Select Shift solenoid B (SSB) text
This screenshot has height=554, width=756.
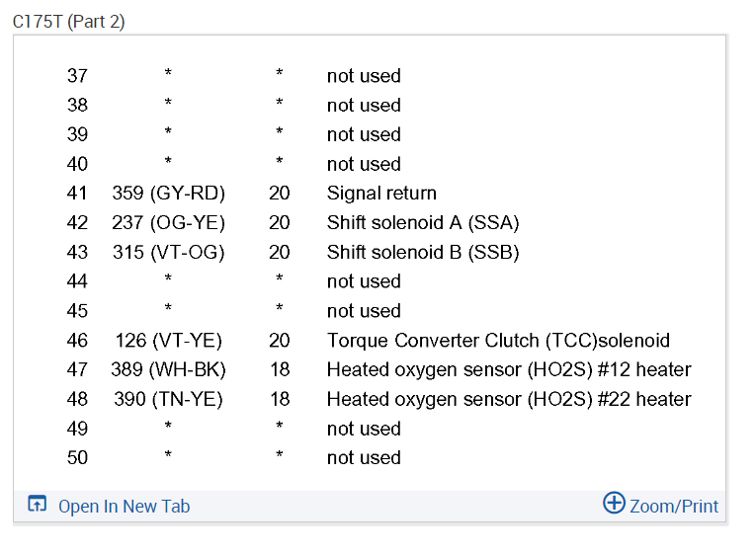pyautogui.click(x=423, y=252)
